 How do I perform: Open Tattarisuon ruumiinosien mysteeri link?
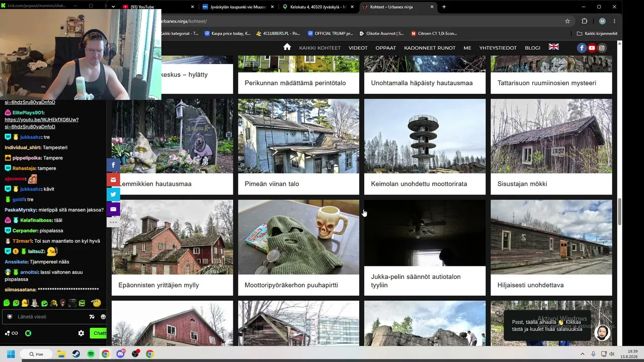point(547,83)
